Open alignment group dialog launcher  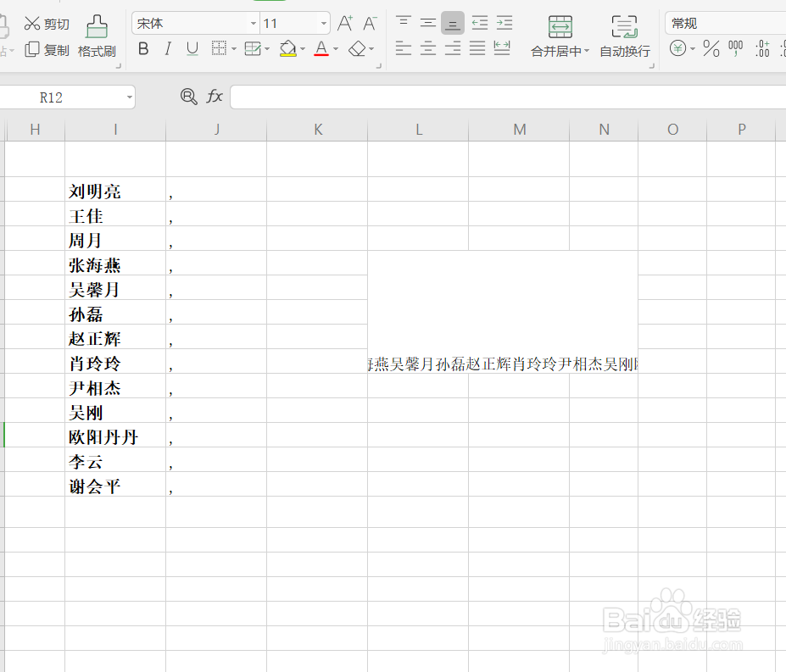[652, 65]
